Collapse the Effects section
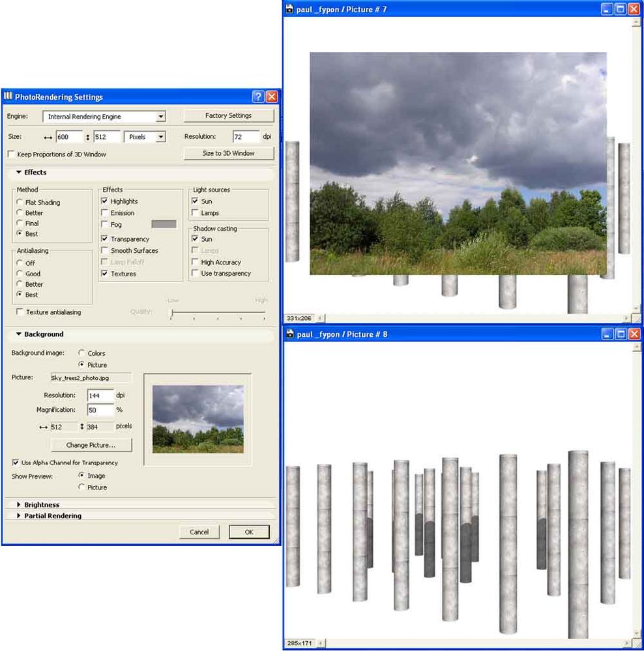This screenshot has width=644, height=651. point(19,172)
